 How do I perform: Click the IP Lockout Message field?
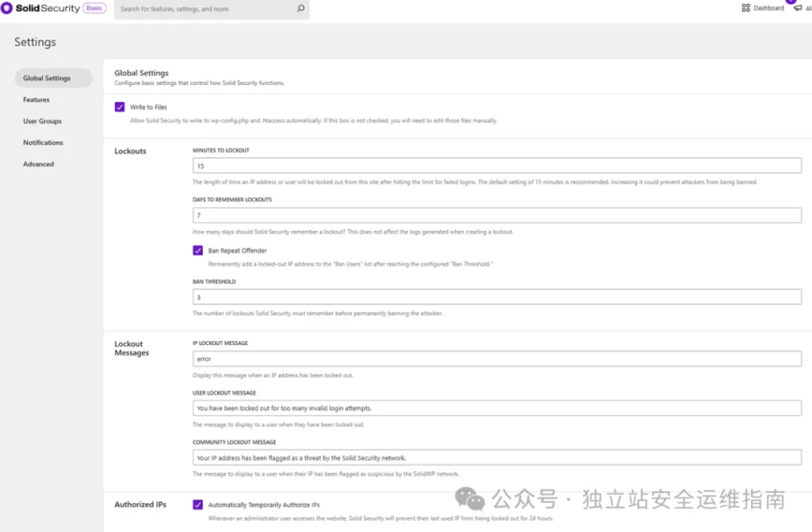tap(496, 358)
